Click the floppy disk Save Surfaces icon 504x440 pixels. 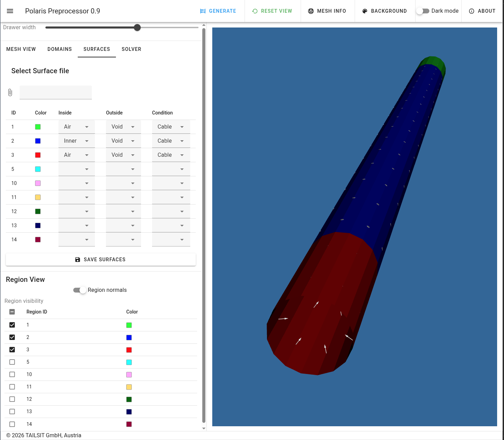78,260
